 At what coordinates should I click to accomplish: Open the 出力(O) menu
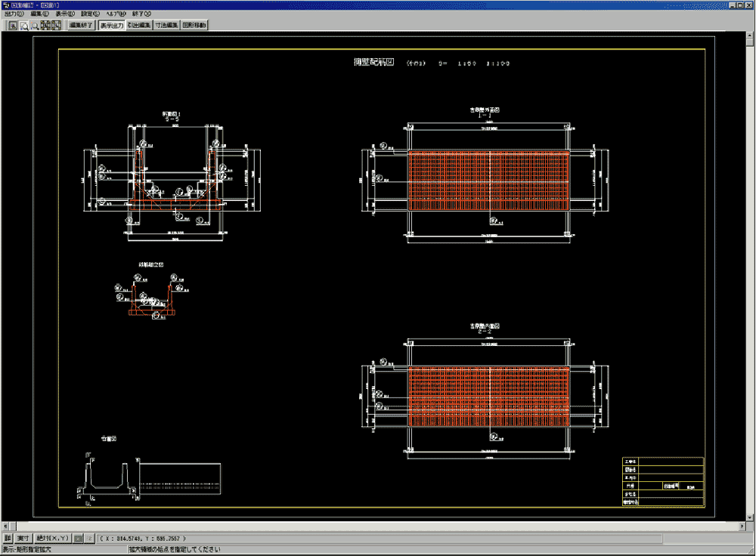pyautogui.click(x=14, y=14)
